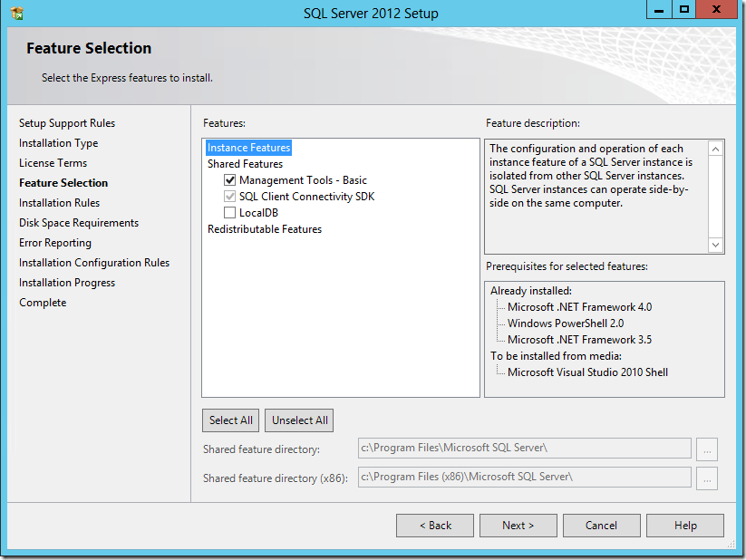Click the Already installed prerequisites heading
The height and width of the screenshot is (560, 746).
pyautogui.click(x=531, y=291)
